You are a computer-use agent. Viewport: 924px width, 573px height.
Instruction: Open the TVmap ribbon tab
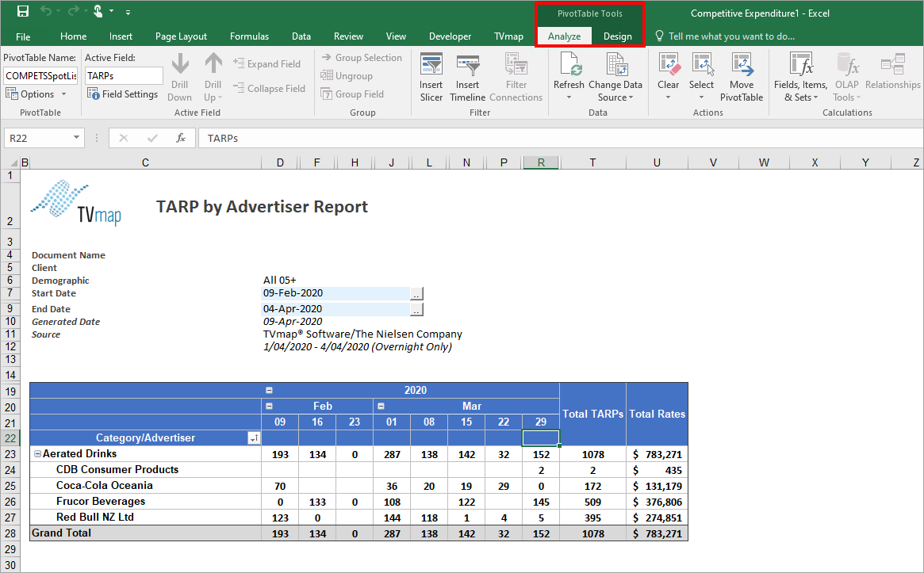[508, 36]
